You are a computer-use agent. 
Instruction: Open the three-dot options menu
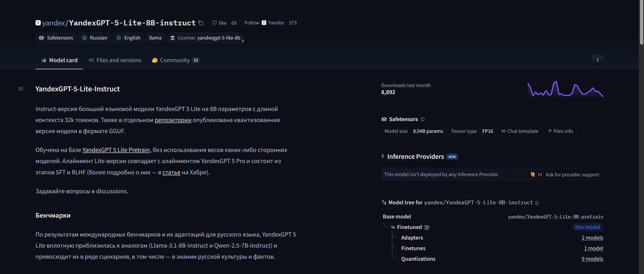pyautogui.click(x=597, y=60)
